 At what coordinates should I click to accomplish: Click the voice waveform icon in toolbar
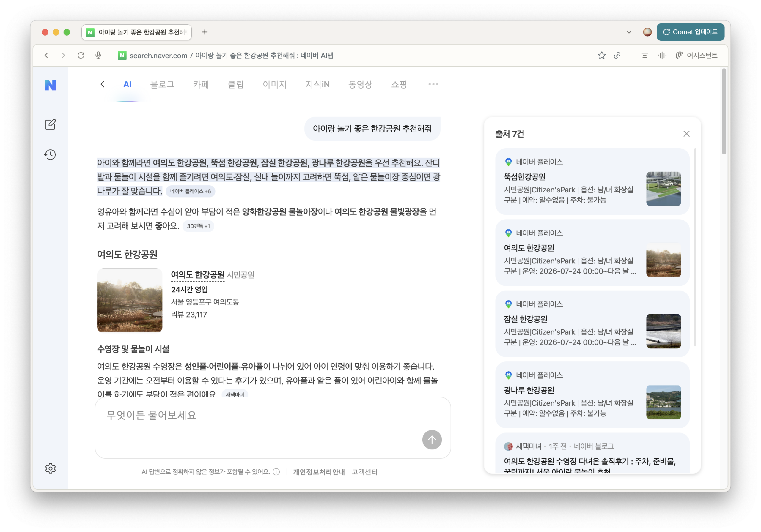[x=662, y=55]
